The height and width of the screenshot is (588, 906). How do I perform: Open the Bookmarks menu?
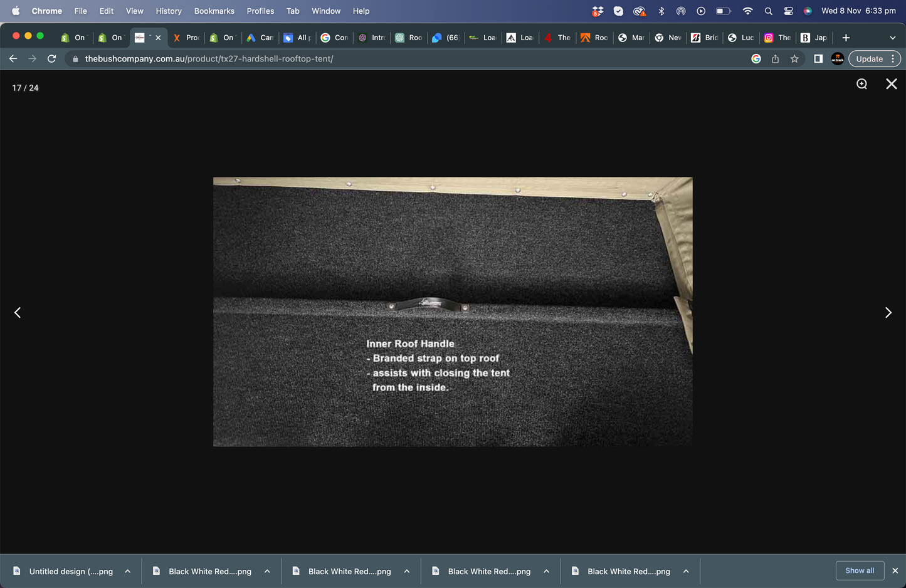click(x=214, y=11)
